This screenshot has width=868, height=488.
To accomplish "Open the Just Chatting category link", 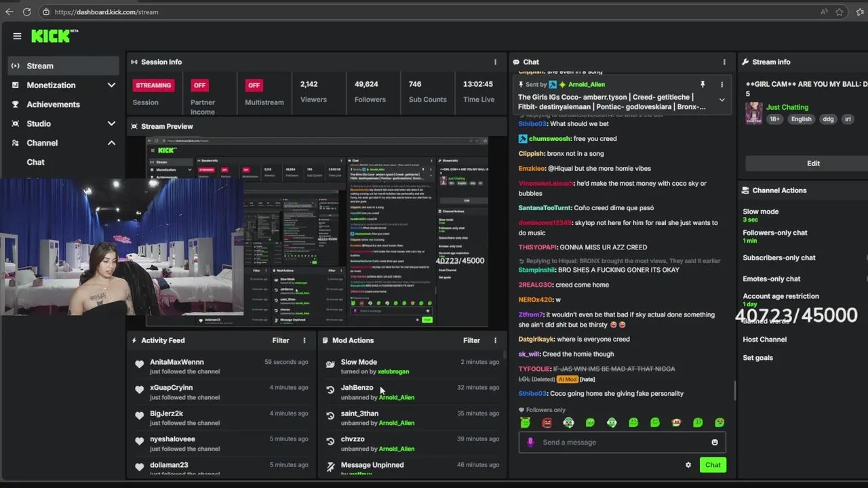I will (x=787, y=107).
